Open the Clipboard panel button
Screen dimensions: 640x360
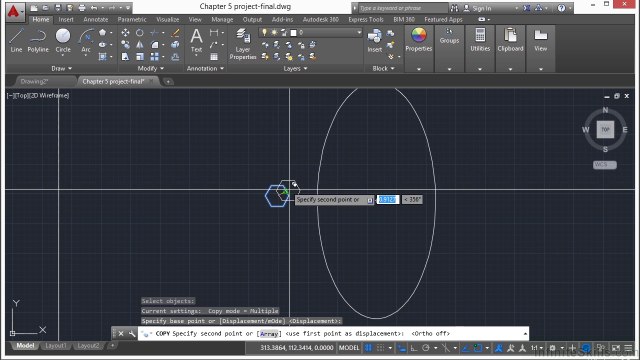[510, 40]
